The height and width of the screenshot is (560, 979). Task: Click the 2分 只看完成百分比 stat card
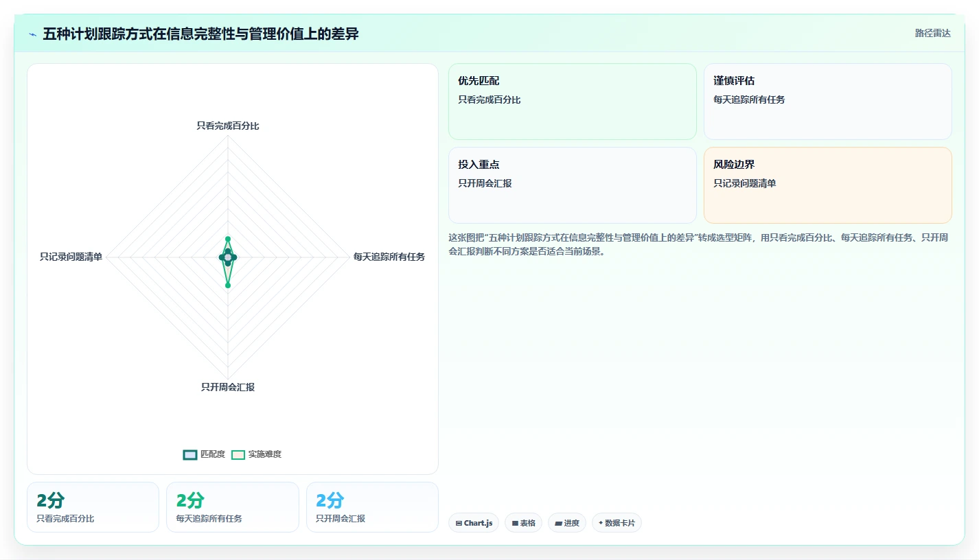tap(93, 507)
